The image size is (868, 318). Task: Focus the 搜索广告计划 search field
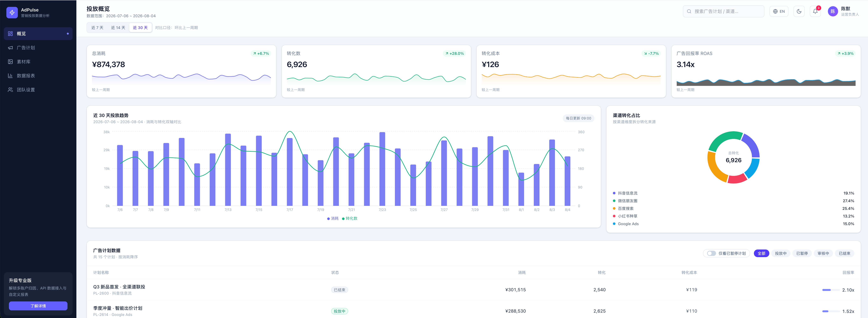(x=723, y=11)
